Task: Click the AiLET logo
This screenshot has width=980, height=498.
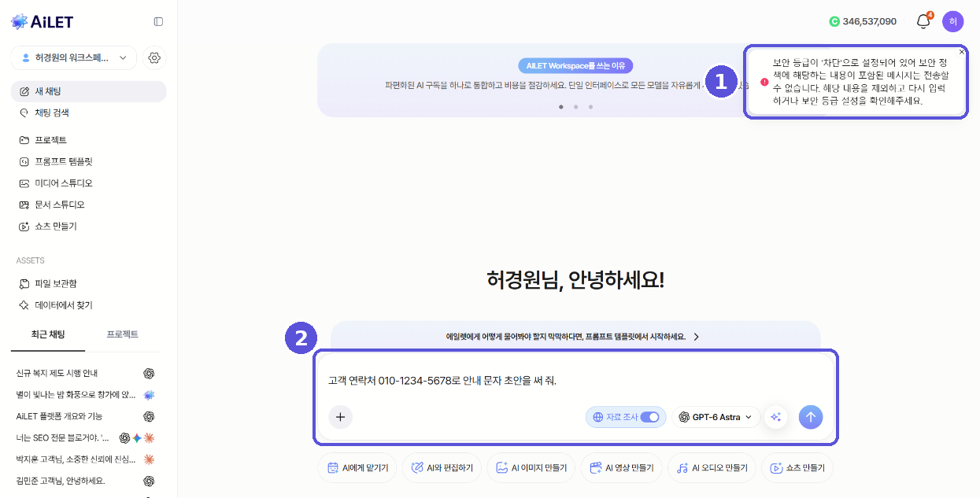Action: [43, 21]
